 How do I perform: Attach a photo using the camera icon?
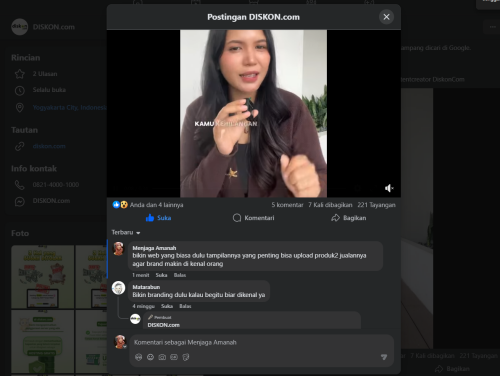click(x=162, y=357)
